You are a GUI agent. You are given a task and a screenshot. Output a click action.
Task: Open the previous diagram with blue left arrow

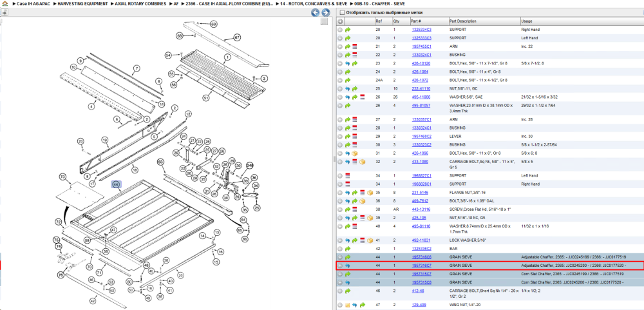click(315, 13)
